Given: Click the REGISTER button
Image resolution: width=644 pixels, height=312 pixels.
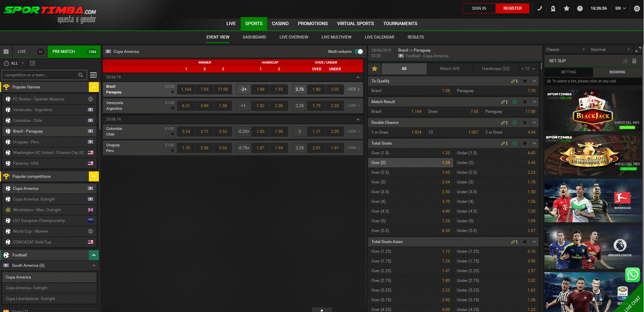Looking at the screenshot, I should (512, 8).
